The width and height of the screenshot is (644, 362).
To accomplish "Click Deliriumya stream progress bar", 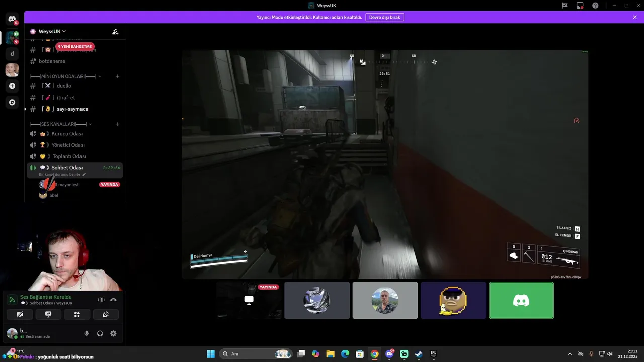I will pyautogui.click(x=219, y=261).
